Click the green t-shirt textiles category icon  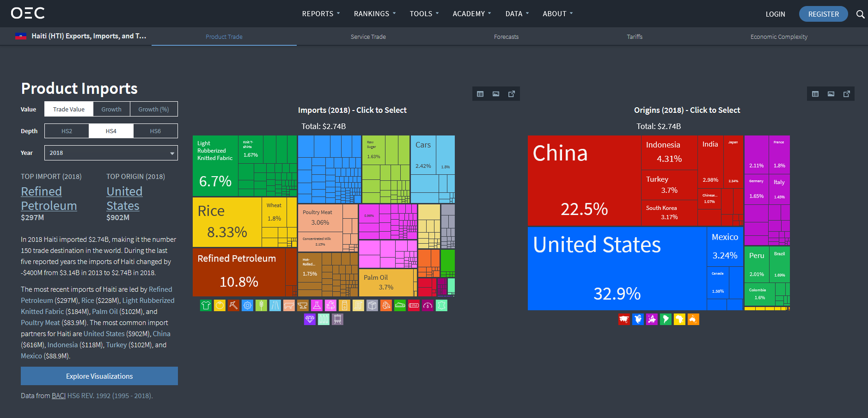pos(206,306)
